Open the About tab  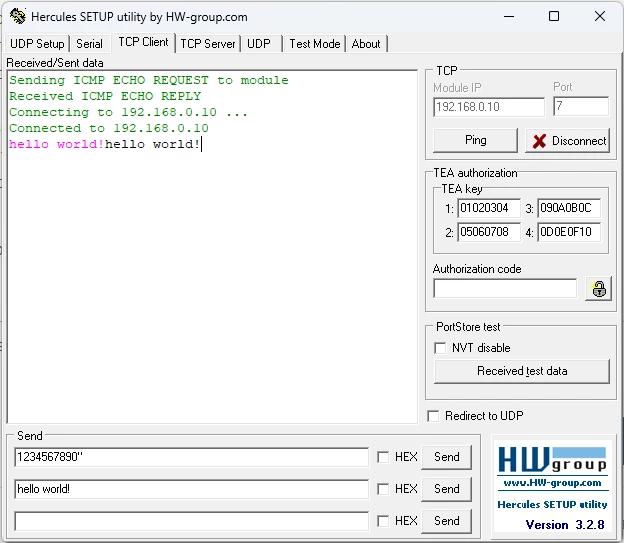coord(366,43)
